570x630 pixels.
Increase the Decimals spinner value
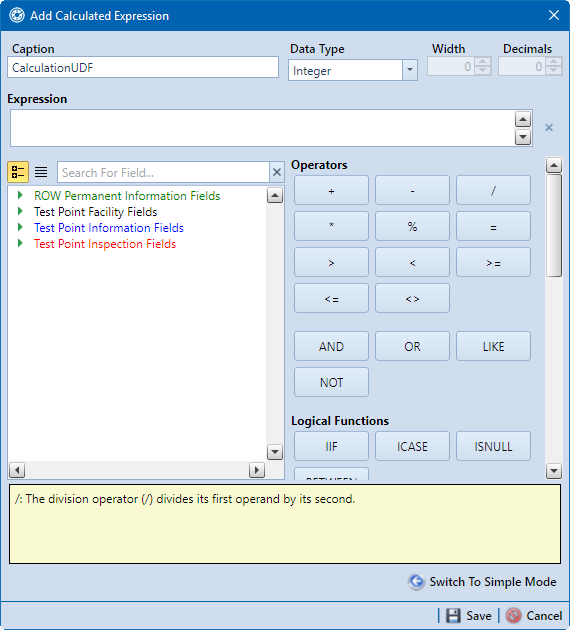coord(554,62)
